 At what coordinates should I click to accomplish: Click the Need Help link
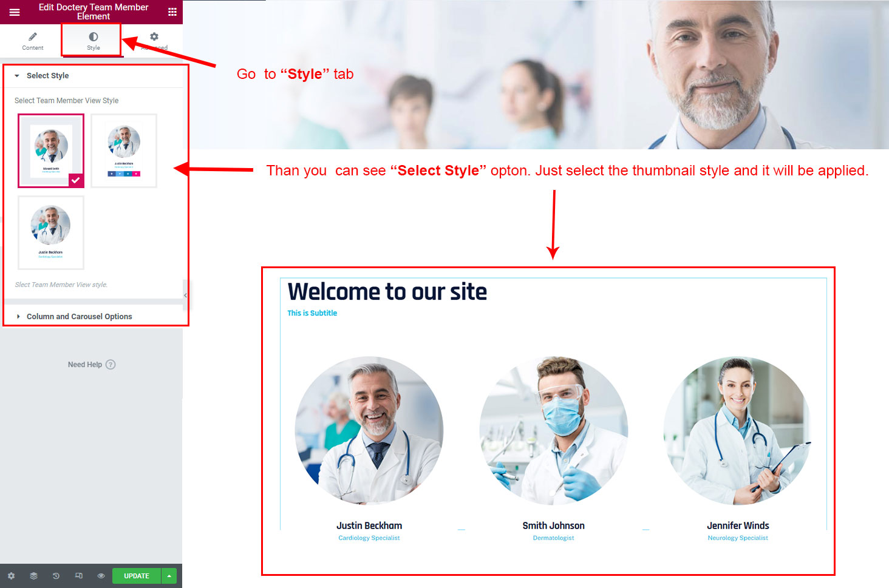[85, 365]
